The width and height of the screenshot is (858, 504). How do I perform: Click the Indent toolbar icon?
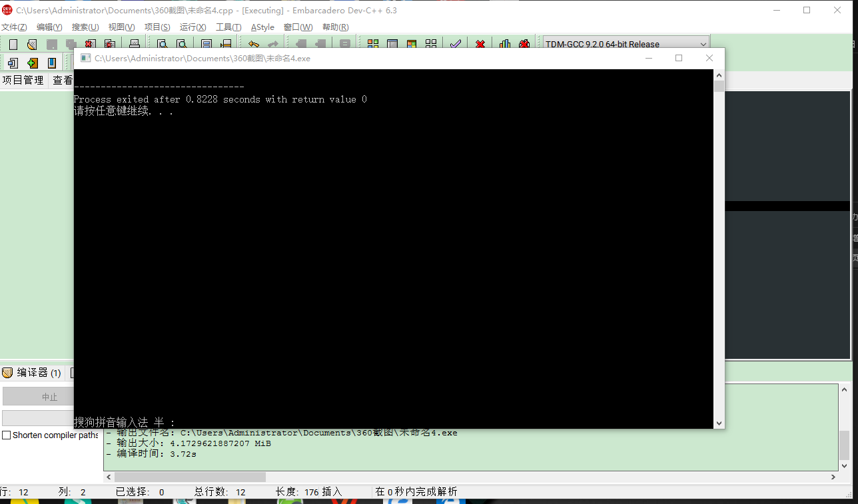300,45
